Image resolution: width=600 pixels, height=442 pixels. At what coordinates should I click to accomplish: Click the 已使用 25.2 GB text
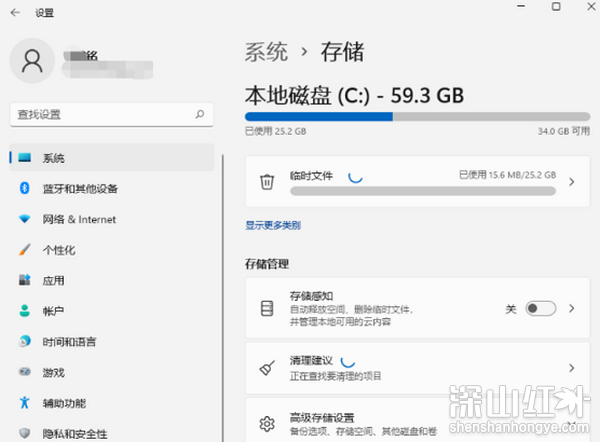tap(276, 131)
